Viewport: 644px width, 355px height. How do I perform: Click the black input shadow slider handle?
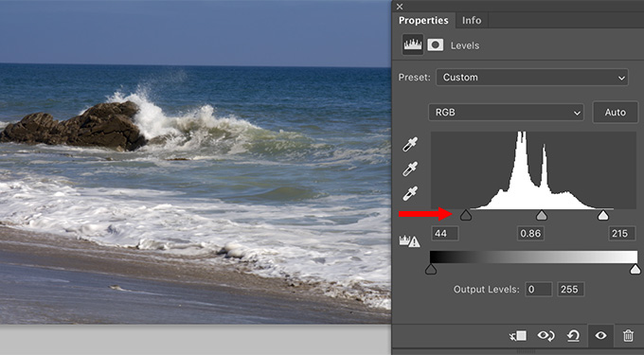[x=465, y=215]
